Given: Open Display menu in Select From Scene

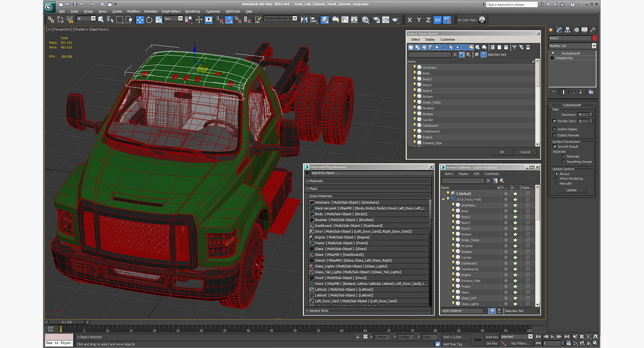Looking at the screenshot, I should point(430,40).
